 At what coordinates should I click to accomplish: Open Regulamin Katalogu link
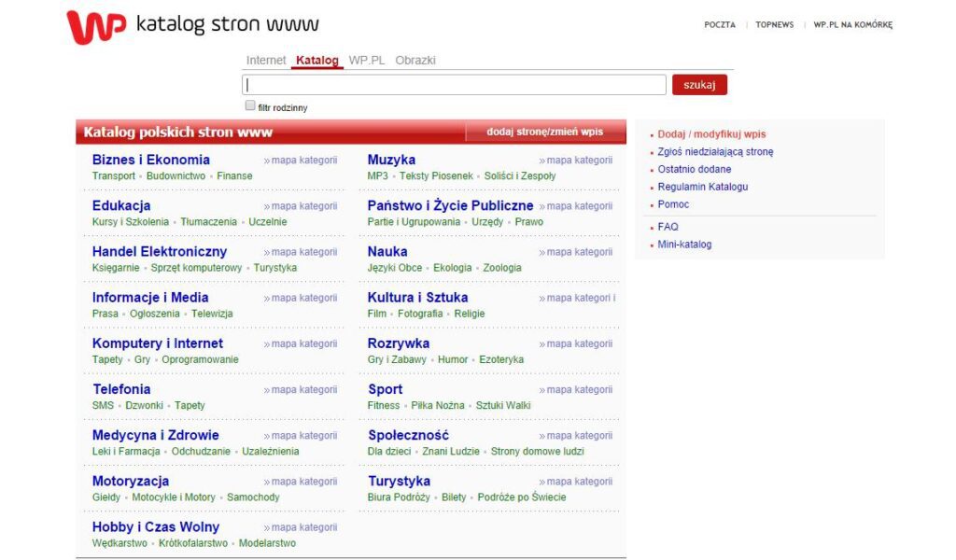point(703,187)
